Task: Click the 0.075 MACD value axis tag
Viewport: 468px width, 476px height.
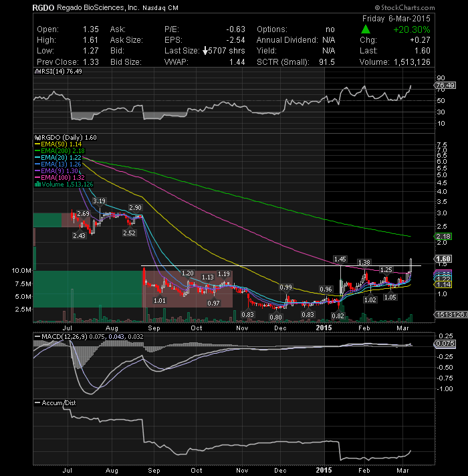Action: 445,344
